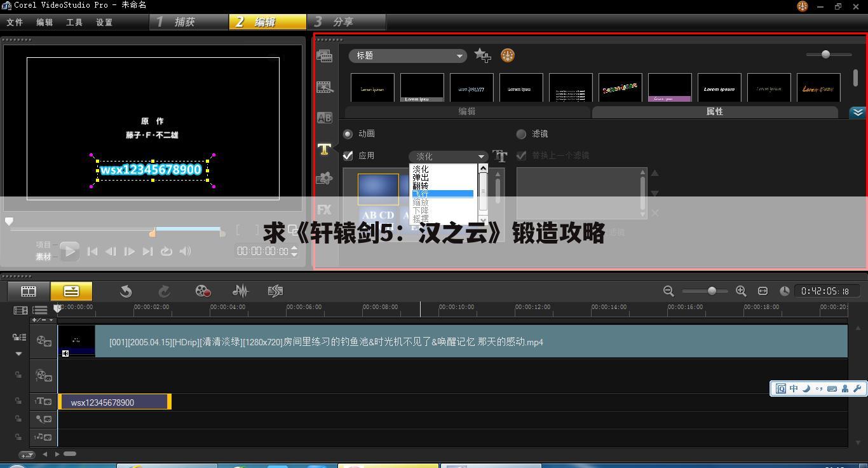Toggle ripple editing for all tracks
This screenshot has width=868, height=468.
tap(19, 337)
